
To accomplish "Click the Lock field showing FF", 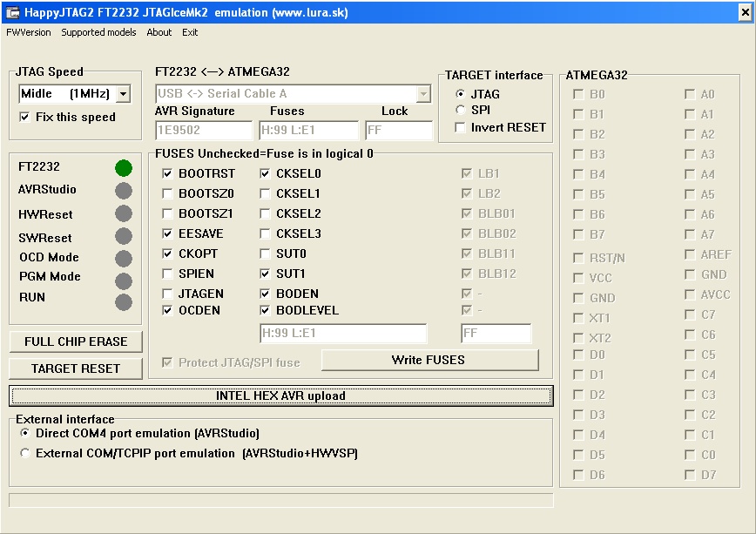I will tap(399, 131).
